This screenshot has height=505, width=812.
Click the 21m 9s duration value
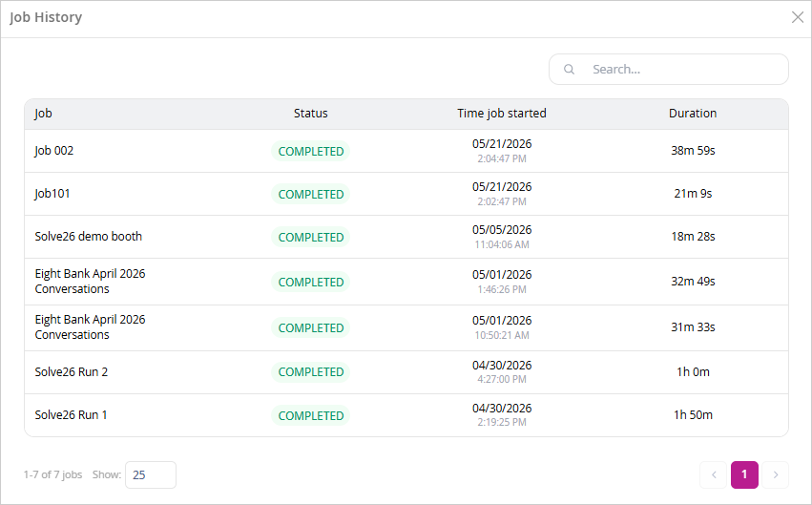693,194
